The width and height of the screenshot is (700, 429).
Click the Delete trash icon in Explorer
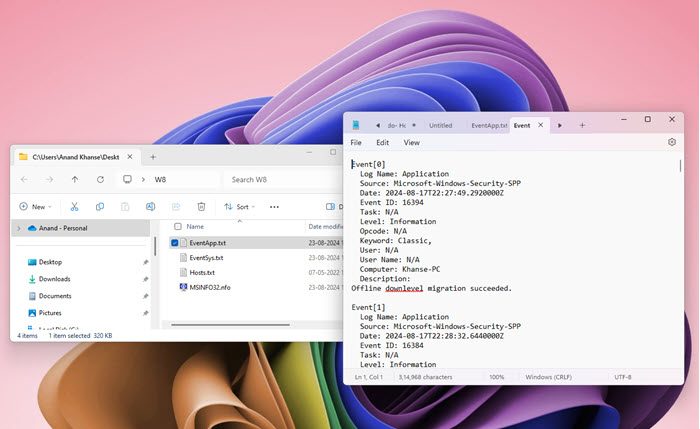point(201,206)
